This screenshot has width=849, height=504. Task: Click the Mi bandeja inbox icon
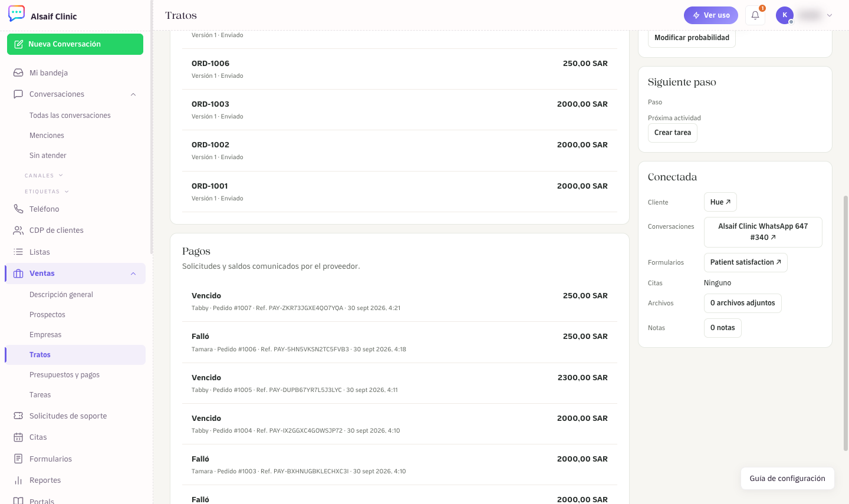coord(18,73)
